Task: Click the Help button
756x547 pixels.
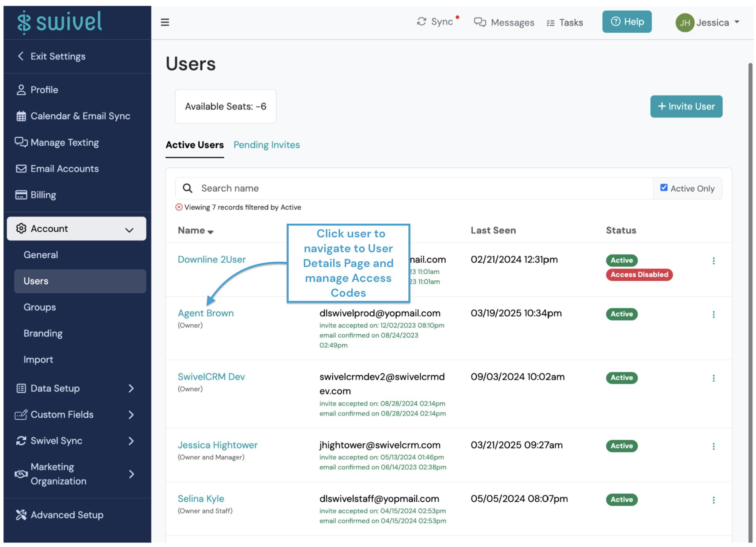Action: tap(627, 22)
